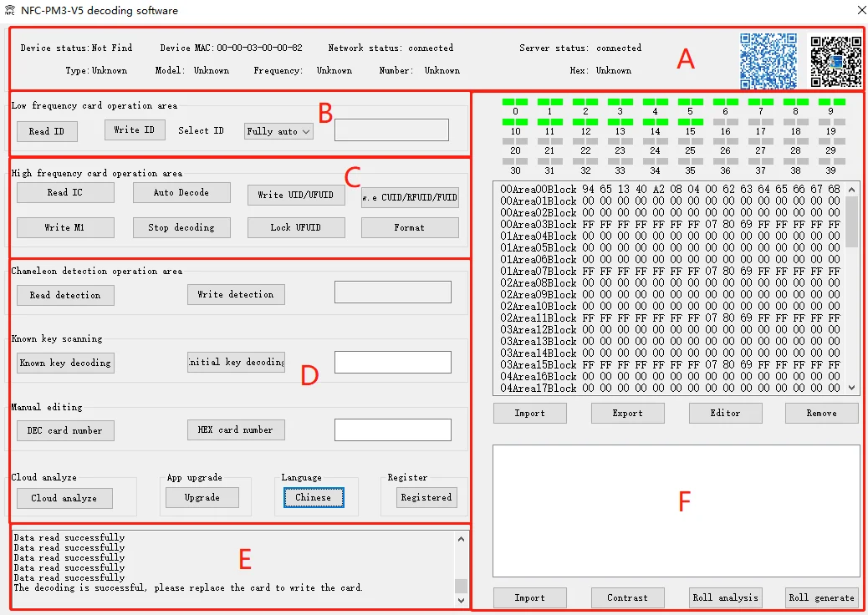The height and width of the screenshot is (615, 868).
Task: Stop decoding process
Action: coord(181,227)
